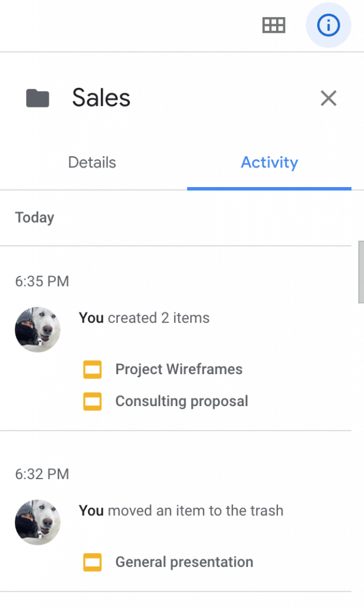
Task: Select the Activity tab
Action: click(x=269, y=162)
